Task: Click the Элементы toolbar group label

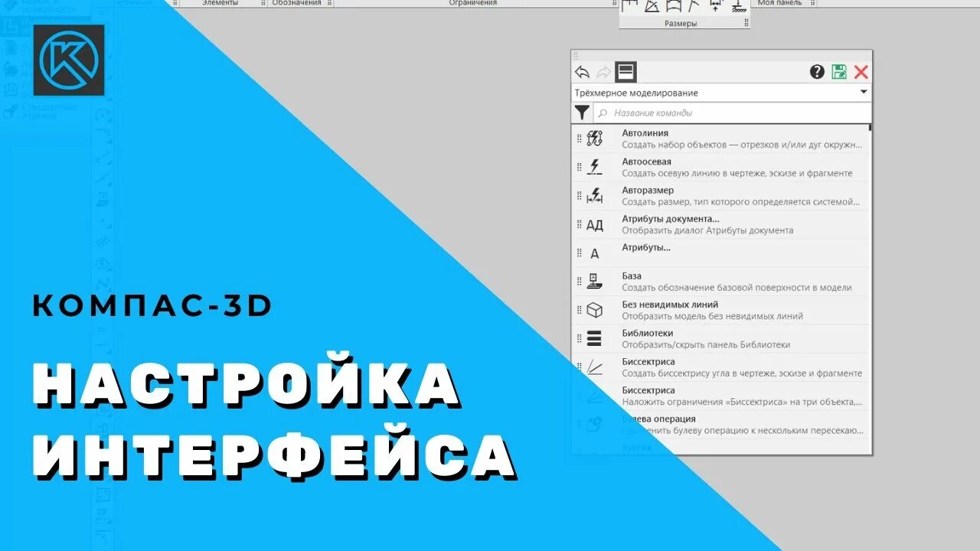Action: tap(220, 3)
